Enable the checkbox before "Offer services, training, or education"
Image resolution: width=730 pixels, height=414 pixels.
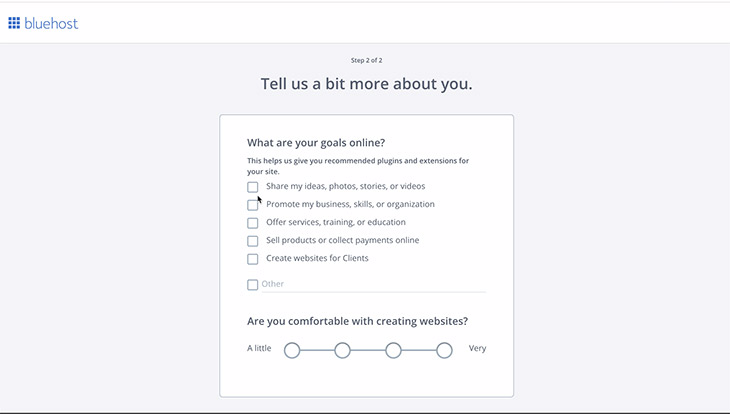[253, 223]
